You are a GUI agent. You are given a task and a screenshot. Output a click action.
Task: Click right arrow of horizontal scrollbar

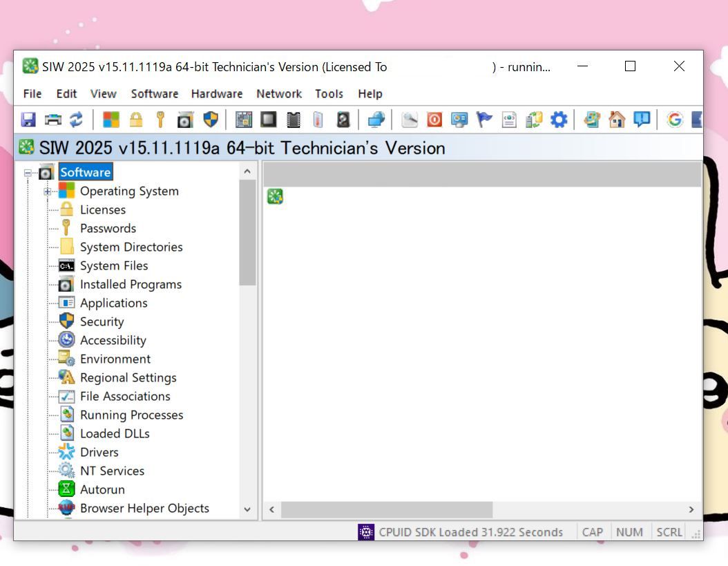pyautogui.click(x=691, y=509)
